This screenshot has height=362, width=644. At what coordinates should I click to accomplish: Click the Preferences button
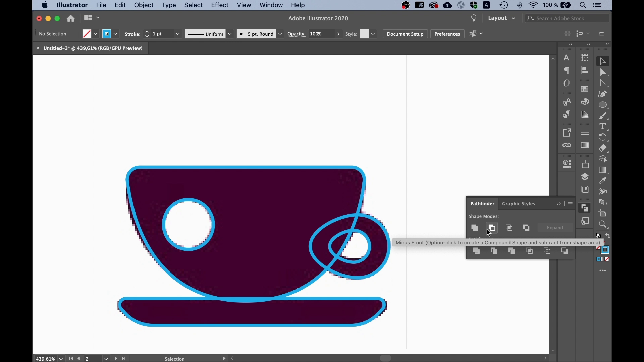pos(447,34)
